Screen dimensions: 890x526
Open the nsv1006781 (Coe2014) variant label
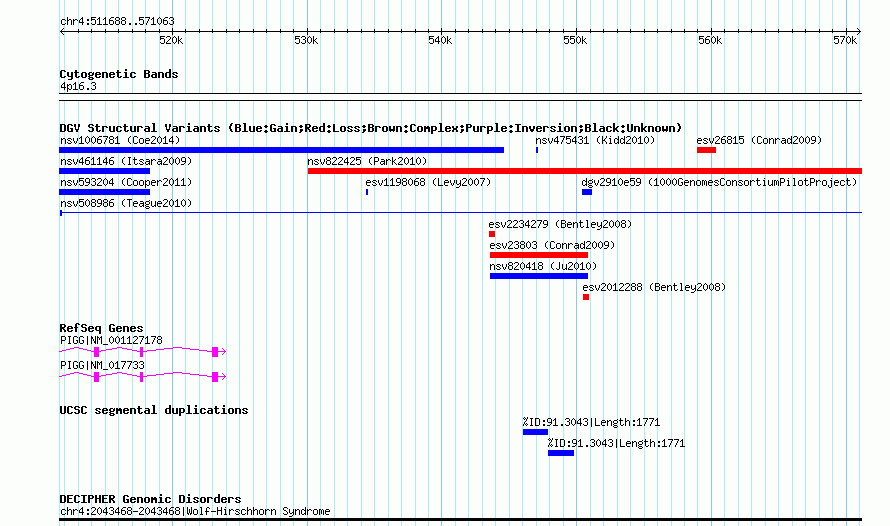pos(120,140)
